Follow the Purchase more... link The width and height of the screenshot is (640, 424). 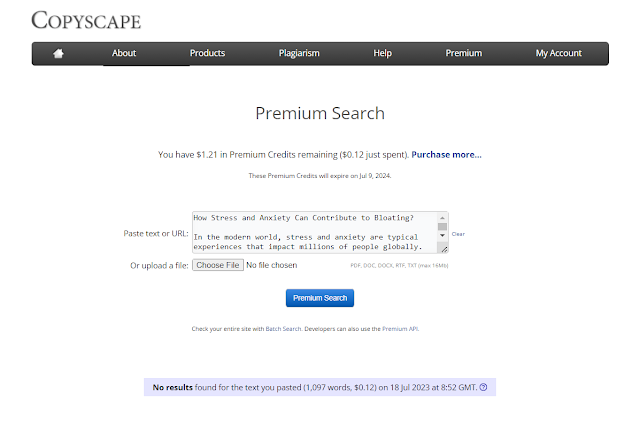(x=447, y=155)
